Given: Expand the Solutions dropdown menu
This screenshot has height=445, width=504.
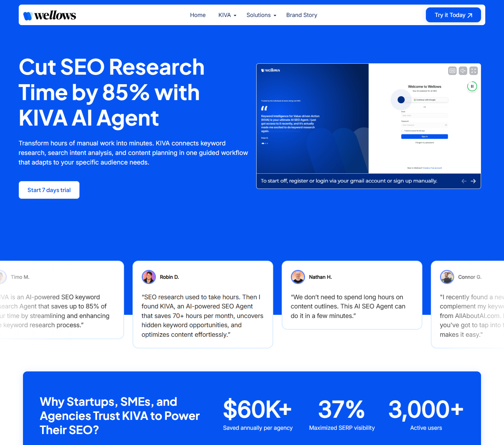Looking at the screenshot, I should (261, 15).
